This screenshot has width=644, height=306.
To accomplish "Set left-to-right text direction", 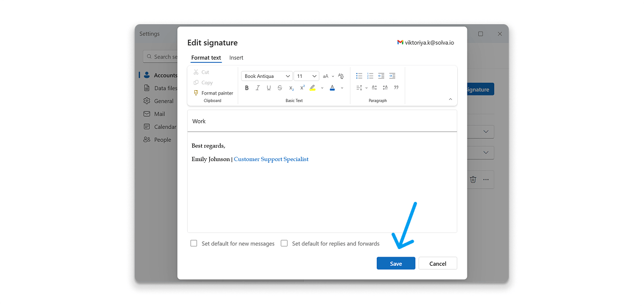I will (374, 88).
